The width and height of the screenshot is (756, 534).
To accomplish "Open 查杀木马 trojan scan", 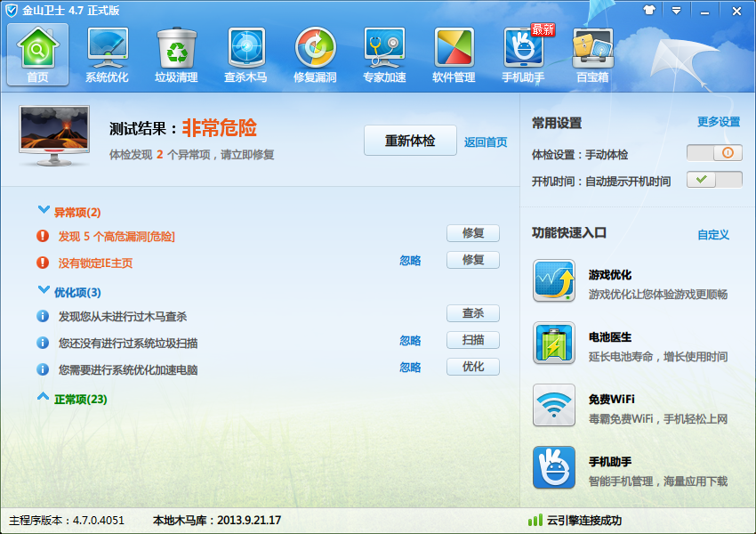I will (245, 54).
